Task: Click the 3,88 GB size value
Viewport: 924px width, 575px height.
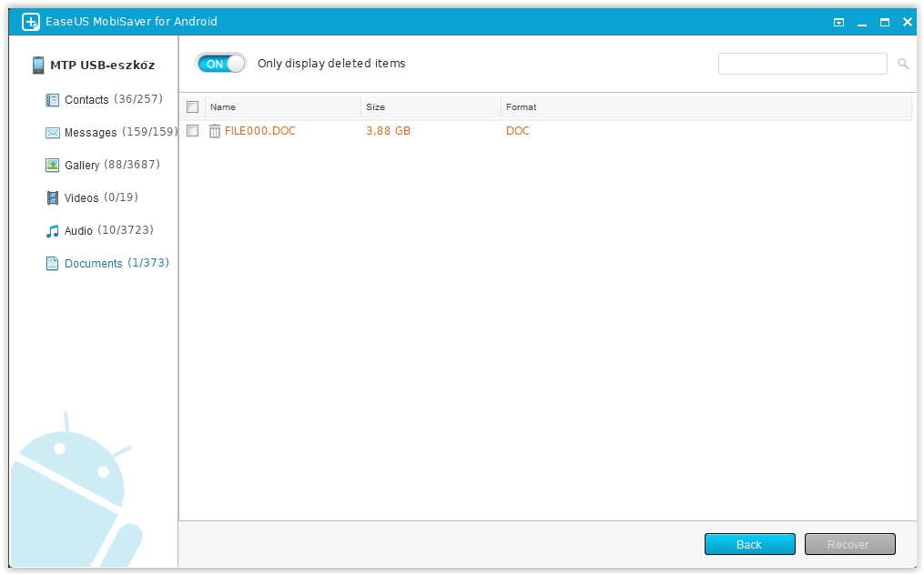Action: (x=389, y=131)
